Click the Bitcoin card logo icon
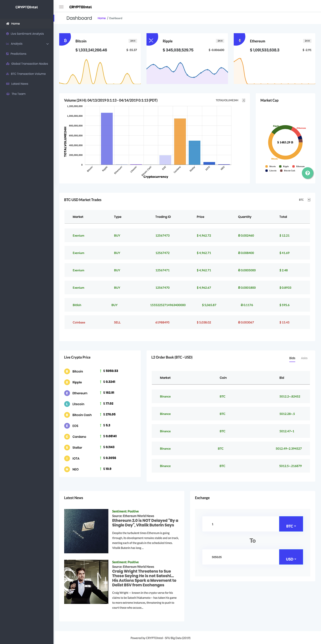Image resolution: width=321 pixels, height=644 pixels. (65, 40)
